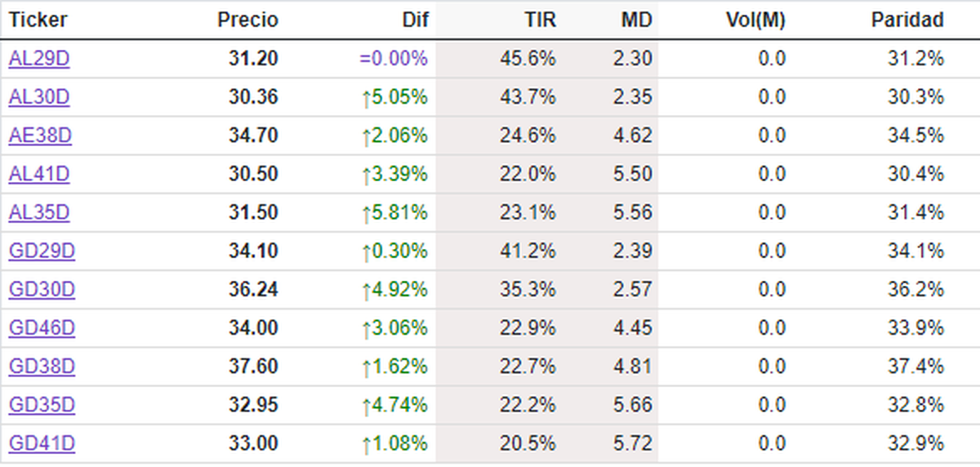Select the AL41D ticker link
The height and width of the screenshot is (467, 980).
pos(39,174)
